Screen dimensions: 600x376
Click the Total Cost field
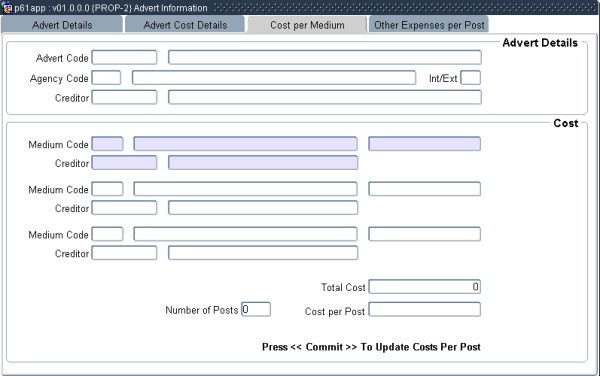[x=424, y=287]
